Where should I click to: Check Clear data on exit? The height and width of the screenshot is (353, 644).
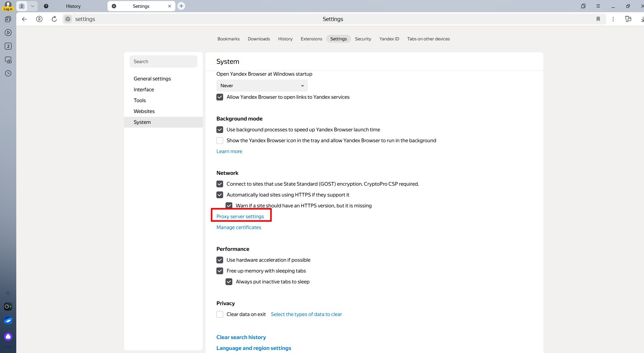pos(219,314)
